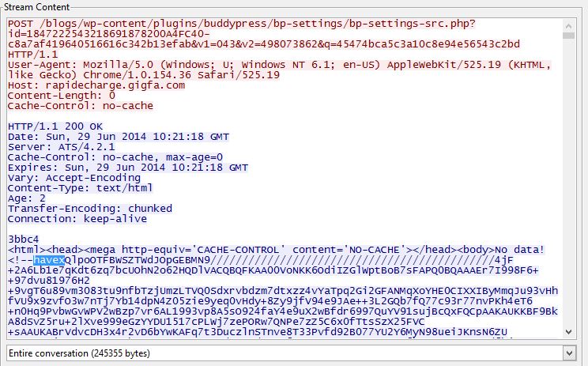Click the scrollbar down arrow in Stream Content
The width and height of the screenshot is (588, 366).
[568, 332]
